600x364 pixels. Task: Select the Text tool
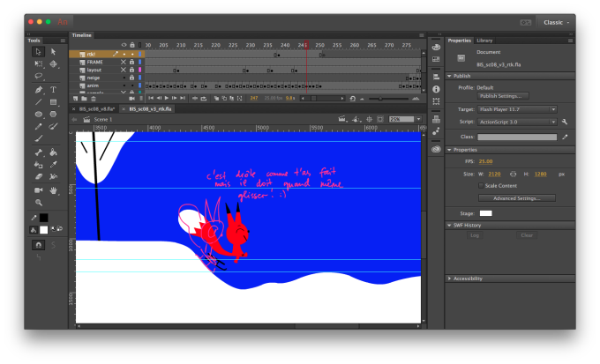53,89
